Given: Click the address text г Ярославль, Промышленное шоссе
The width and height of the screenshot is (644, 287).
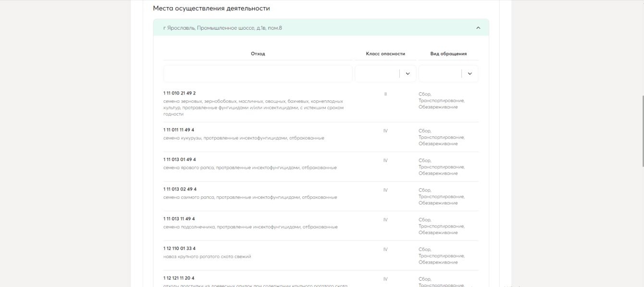Looking at the screenshot, I should (223, 28).
